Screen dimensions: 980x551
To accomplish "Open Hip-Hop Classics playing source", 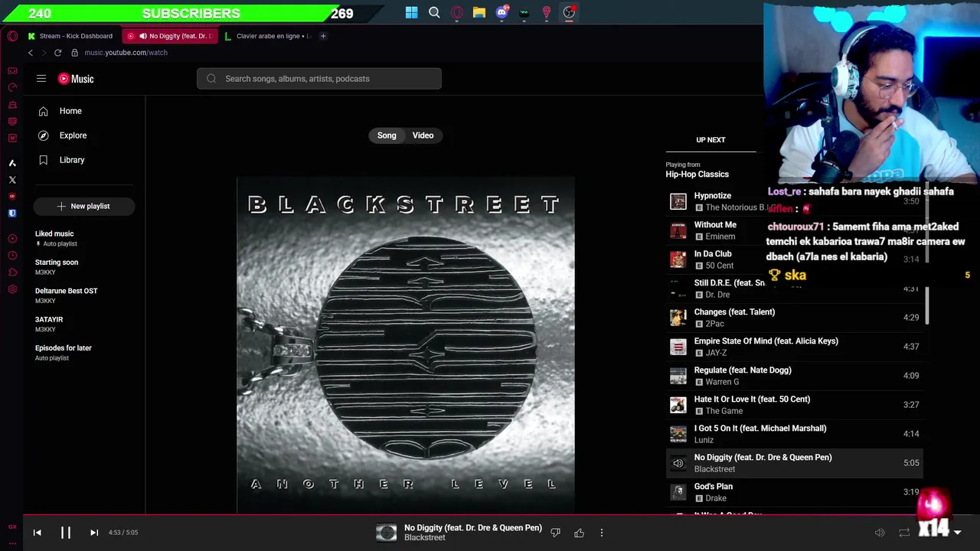I will pyautogui.click(x=697, y=174).
